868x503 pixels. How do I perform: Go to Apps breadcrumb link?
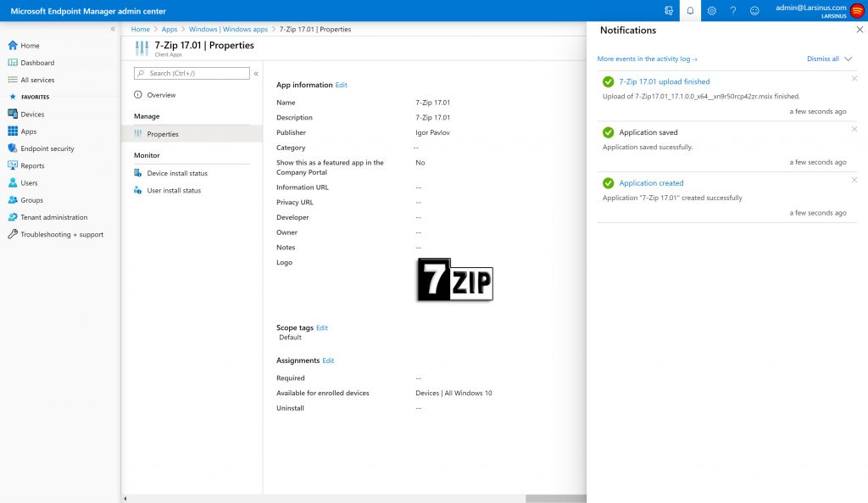[x=170, y=30]
